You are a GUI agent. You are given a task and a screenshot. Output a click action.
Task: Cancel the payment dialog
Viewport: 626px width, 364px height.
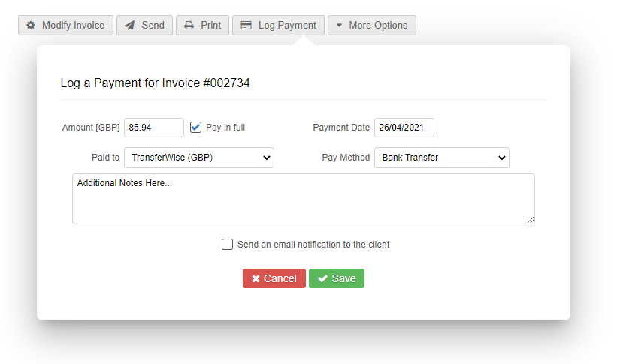274,278
